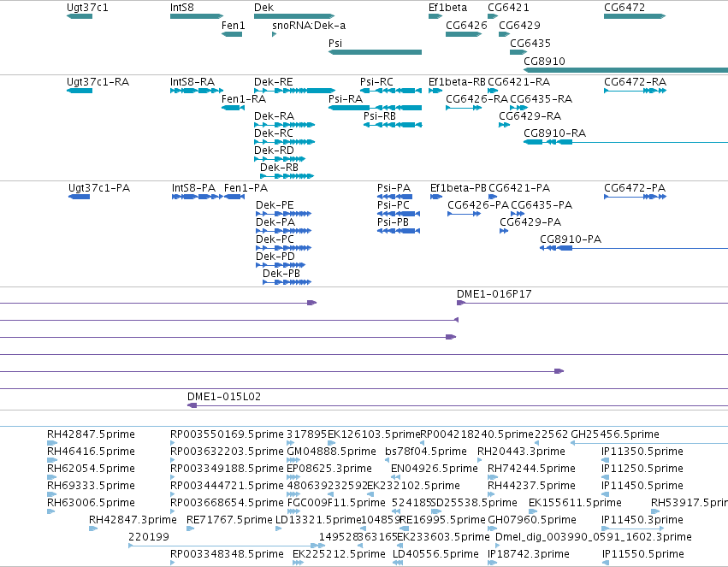728x567 pixels.
Task: Select the IP11350.5prime EST
Action: tap(604, 460)
